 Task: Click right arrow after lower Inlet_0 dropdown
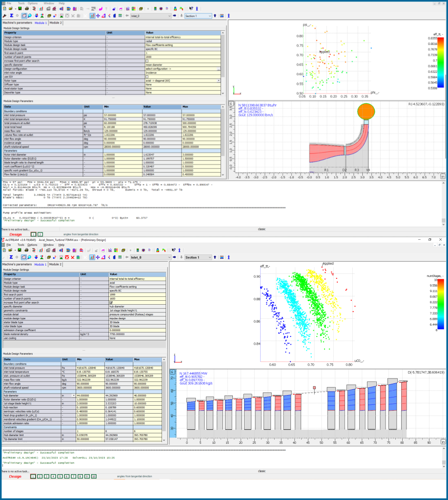point(175,257)
